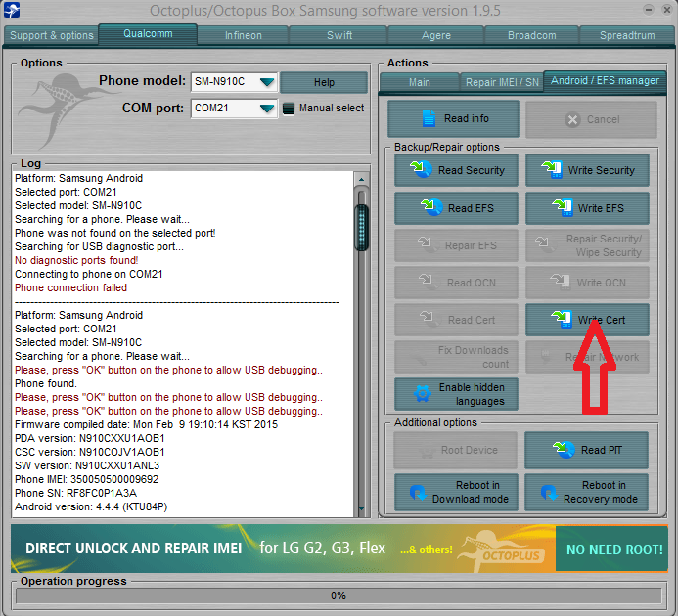Image resolution: width=678 pixels, height=616 pixels.
Task: Click the Repair Security/Wipe Security greyed icon
Action: pos(544,244)
